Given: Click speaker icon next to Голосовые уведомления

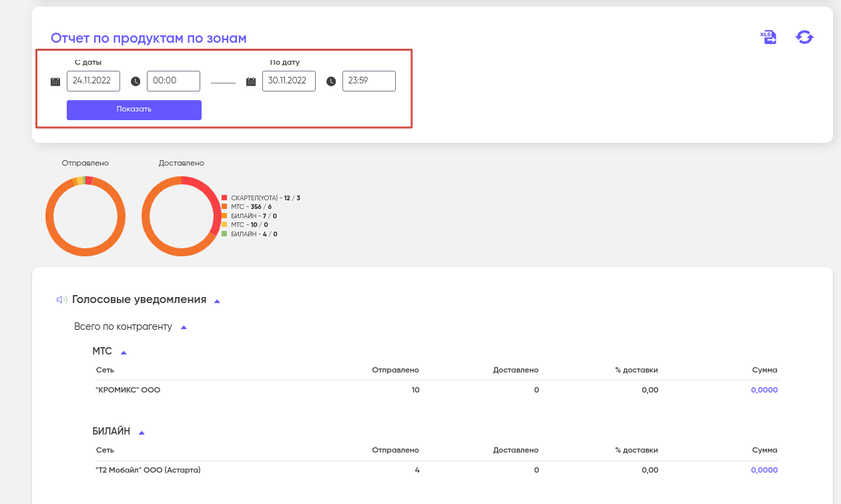Looking at the screenshot, I should (61, 300).
